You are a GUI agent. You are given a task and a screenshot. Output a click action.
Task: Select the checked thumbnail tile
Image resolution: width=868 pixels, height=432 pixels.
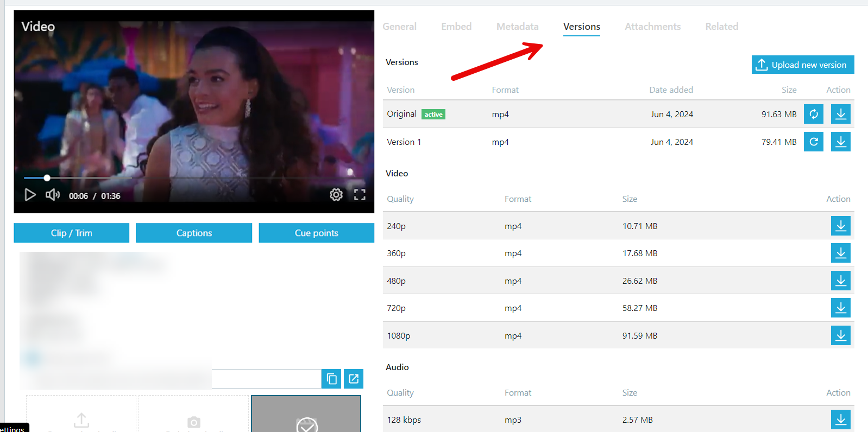tap(306, 414)
